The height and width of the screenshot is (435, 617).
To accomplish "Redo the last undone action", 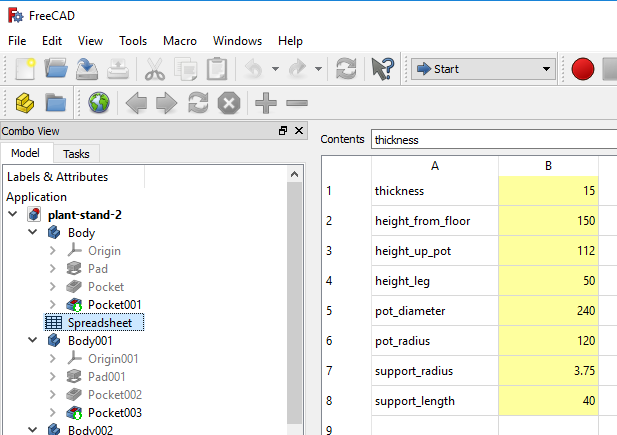I will (x=297, y=69).
